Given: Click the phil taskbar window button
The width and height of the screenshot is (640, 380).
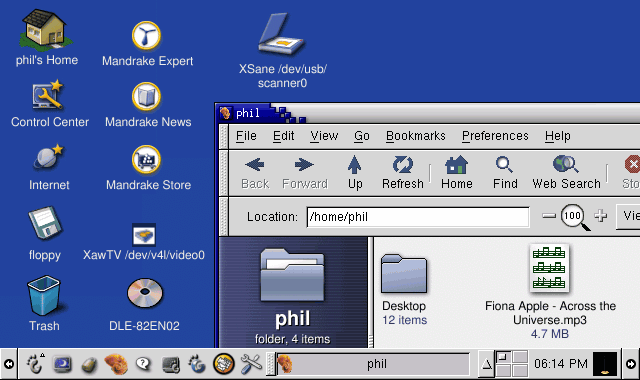Looking at the screenshot, I should click(373, 364).
